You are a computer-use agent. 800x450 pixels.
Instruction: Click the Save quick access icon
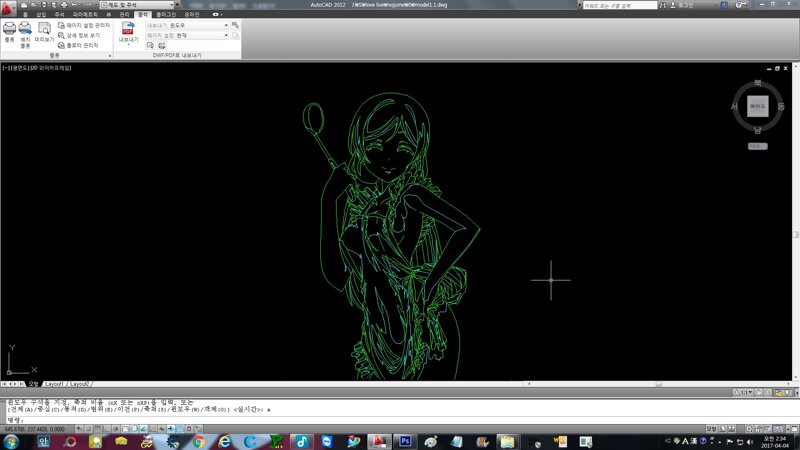coord(44,5)
